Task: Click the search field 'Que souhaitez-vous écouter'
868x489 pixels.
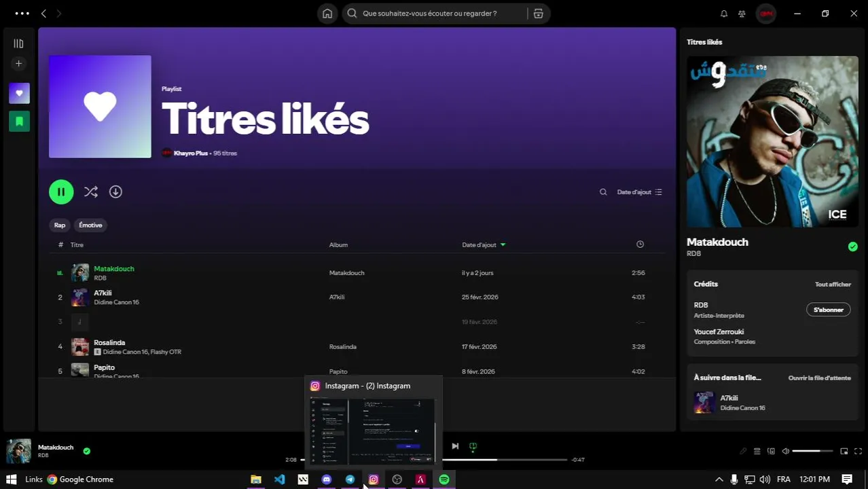Action: pos(435,14)
